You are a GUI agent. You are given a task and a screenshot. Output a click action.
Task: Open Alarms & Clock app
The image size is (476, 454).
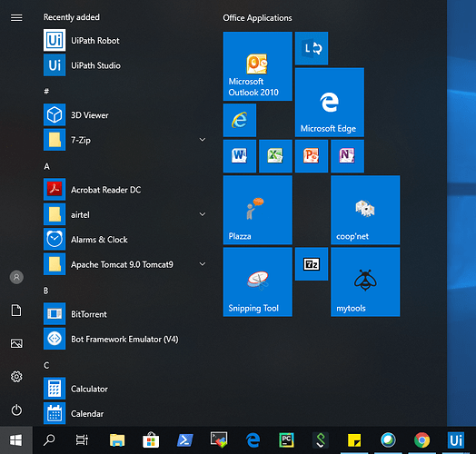coord(125,240)
